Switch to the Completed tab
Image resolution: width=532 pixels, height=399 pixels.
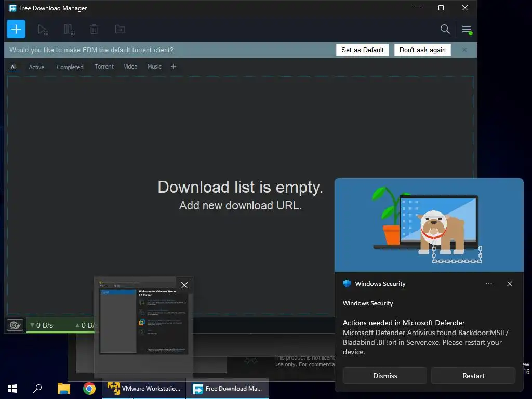(70, 67)
